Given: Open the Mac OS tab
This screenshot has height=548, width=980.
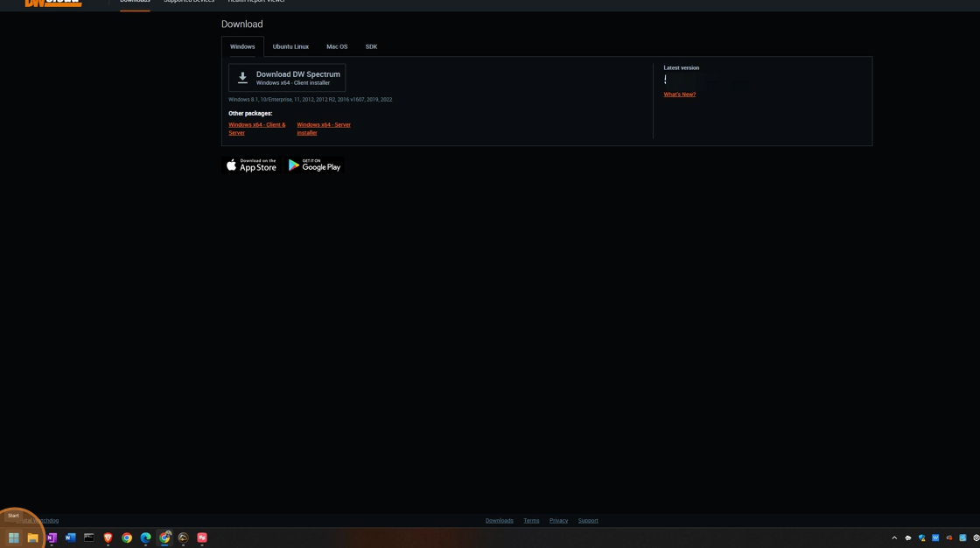Looking at the screenshot, I should click(x=337, y=46).
